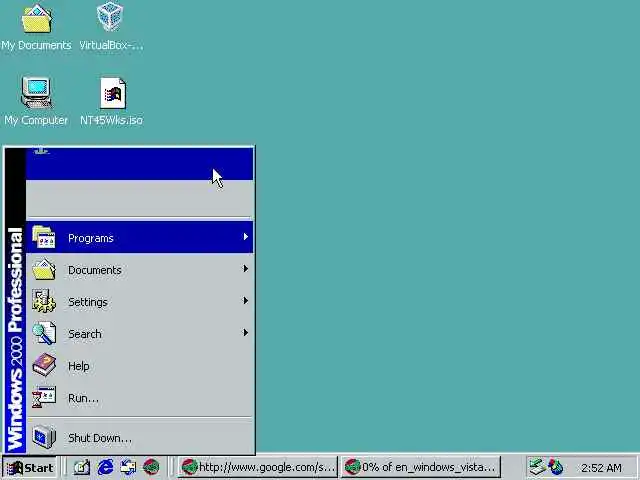Image resolution: width=640 pixels, height=480 pixels.
Task: Launch Outlook Express from quick launch
Action: (128, 467)
